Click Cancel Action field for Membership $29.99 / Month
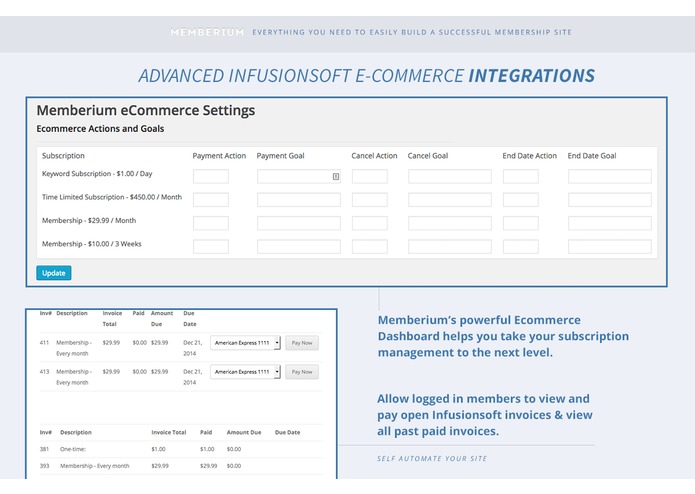 pos(370,223)
